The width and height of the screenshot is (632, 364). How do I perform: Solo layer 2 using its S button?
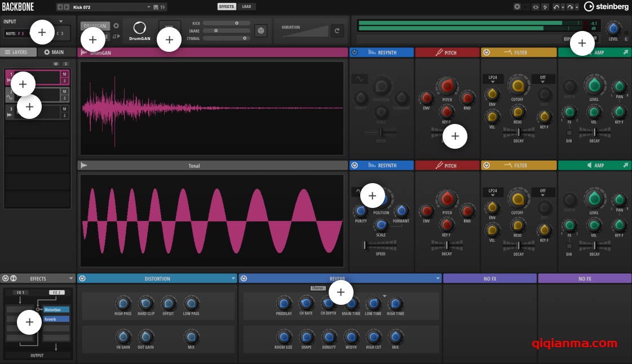click(64, 98)
